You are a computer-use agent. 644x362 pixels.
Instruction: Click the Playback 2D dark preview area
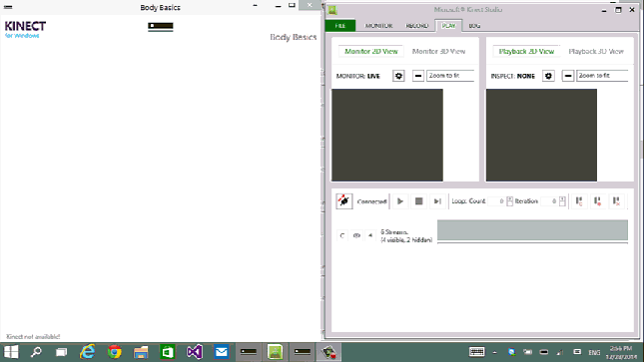coord(541,135)
